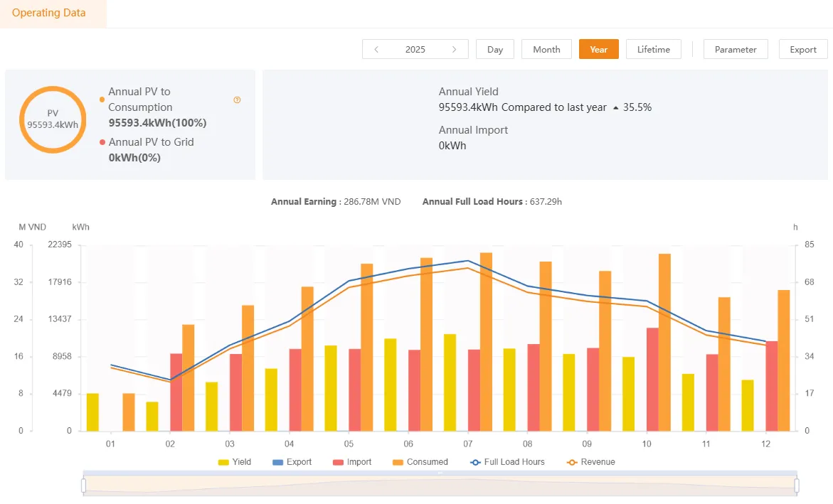The width and height of the screenshot is (833, 504).
Task: Click the "286.78M VND" annual earning value
Action: point(373,202)
